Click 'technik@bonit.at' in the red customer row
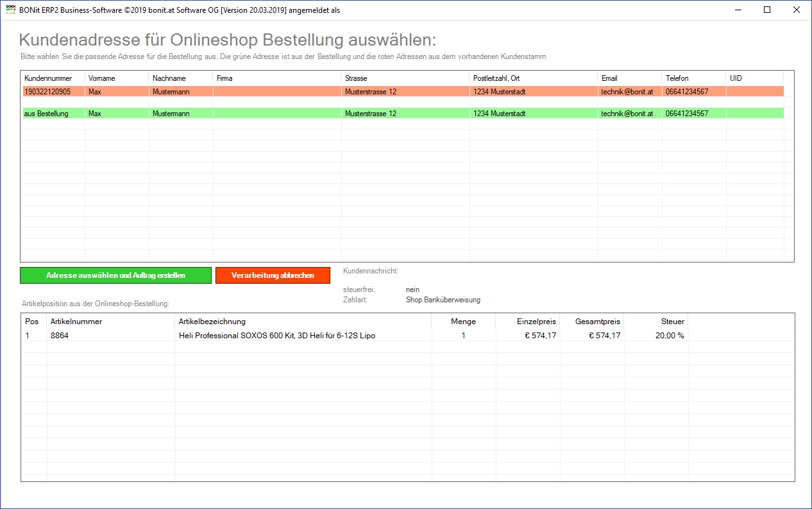 (627, 92)
